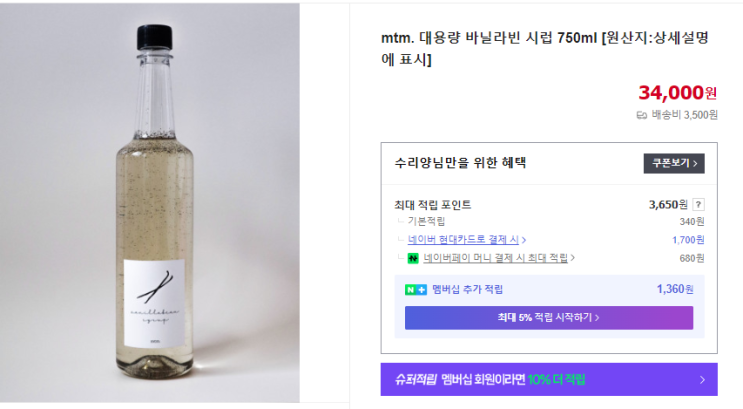
Task: Open the question mark help icon beside 3,650원
Action: (698, 204)
